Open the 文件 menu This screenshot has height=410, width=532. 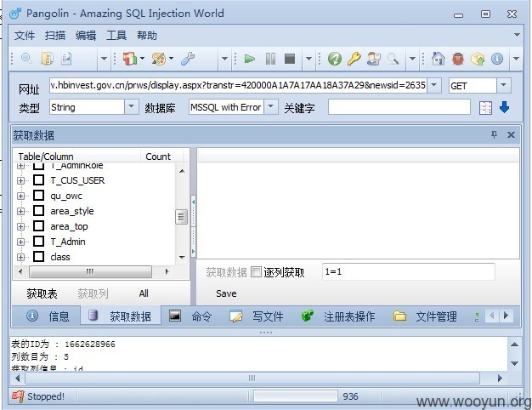pos(25,36)
